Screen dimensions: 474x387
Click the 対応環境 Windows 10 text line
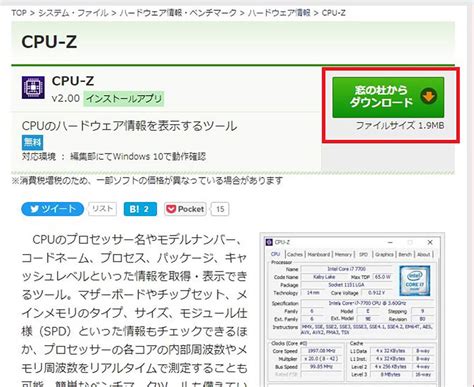point(114,157)
